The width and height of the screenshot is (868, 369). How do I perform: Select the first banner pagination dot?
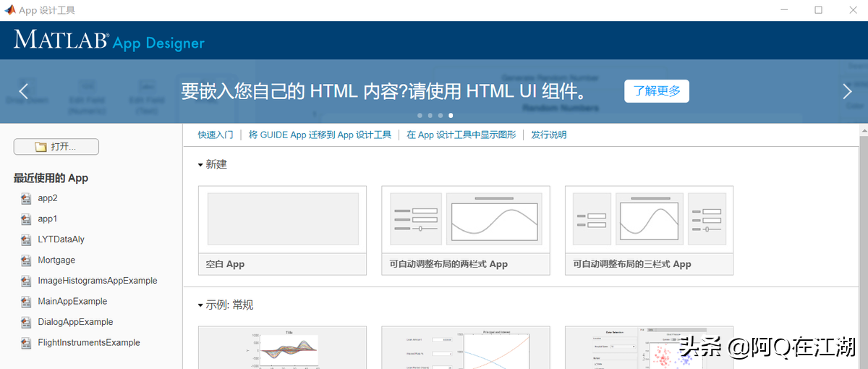click(420, 115)
